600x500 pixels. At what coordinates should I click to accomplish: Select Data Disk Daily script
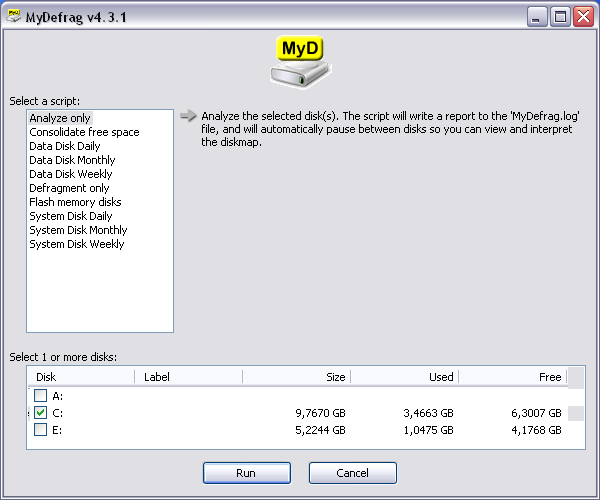[65, 146]
